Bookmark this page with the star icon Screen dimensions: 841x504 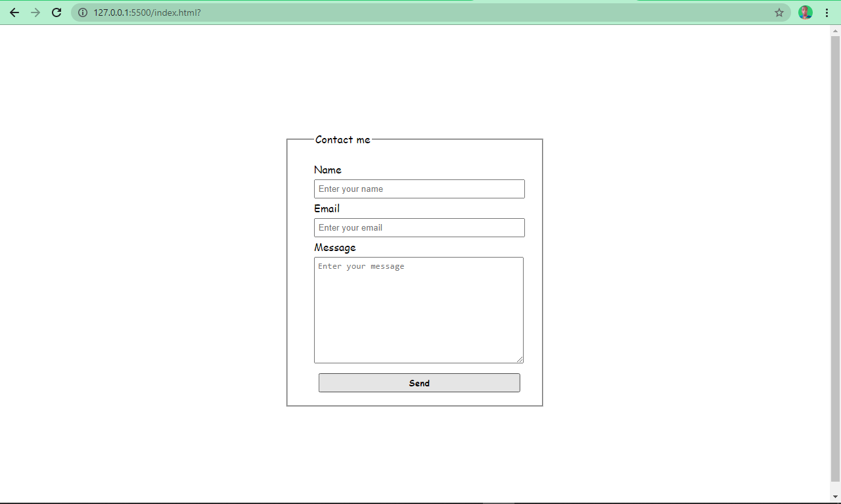click(779, 12)
